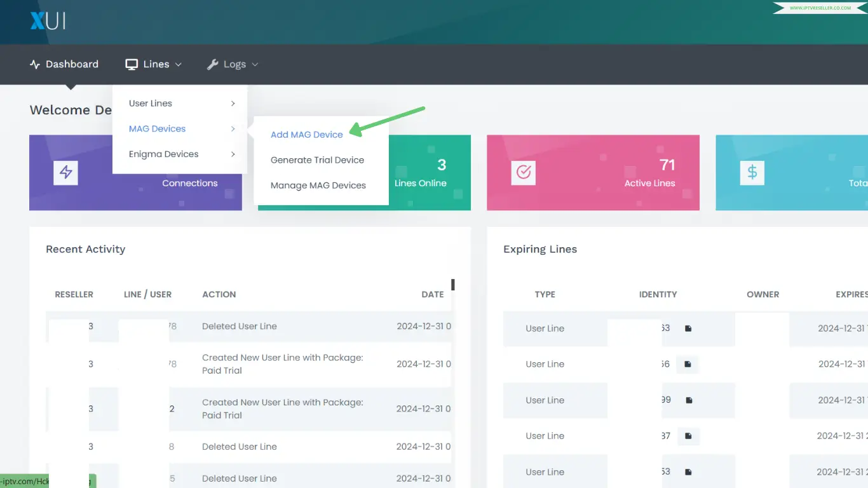
Task: Click the Dashboard pulse icon
Action: (35, 64)
